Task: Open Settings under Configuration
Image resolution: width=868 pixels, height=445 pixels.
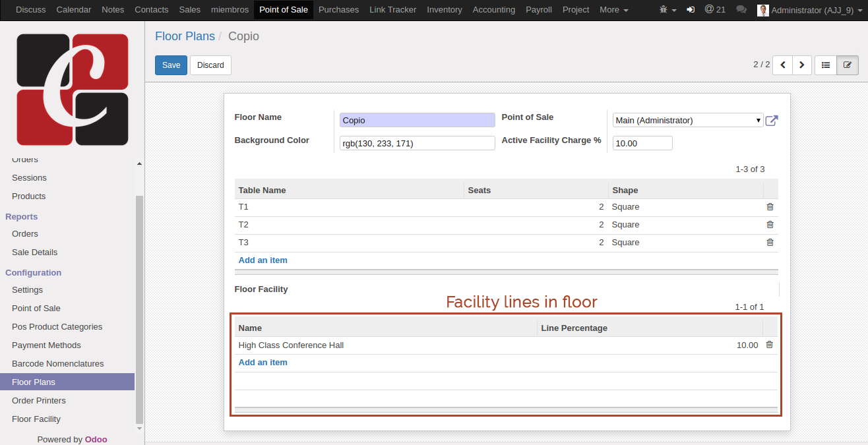Action: click(27, 290)
